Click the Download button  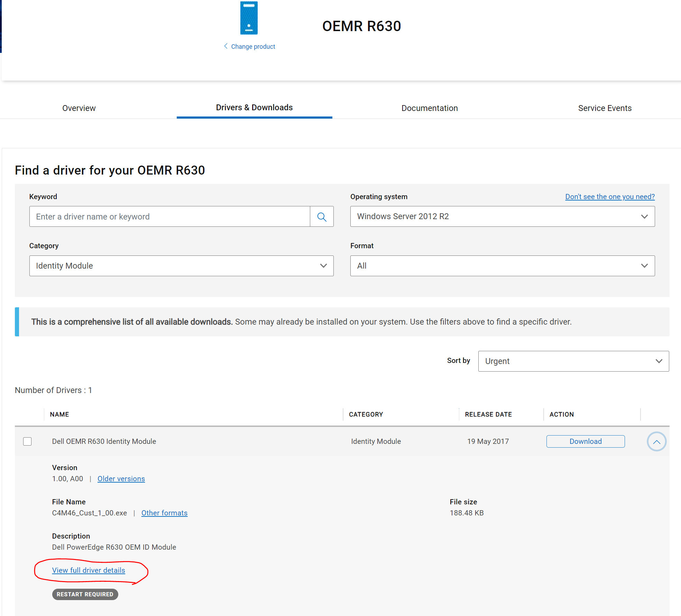tap(586, 441)
